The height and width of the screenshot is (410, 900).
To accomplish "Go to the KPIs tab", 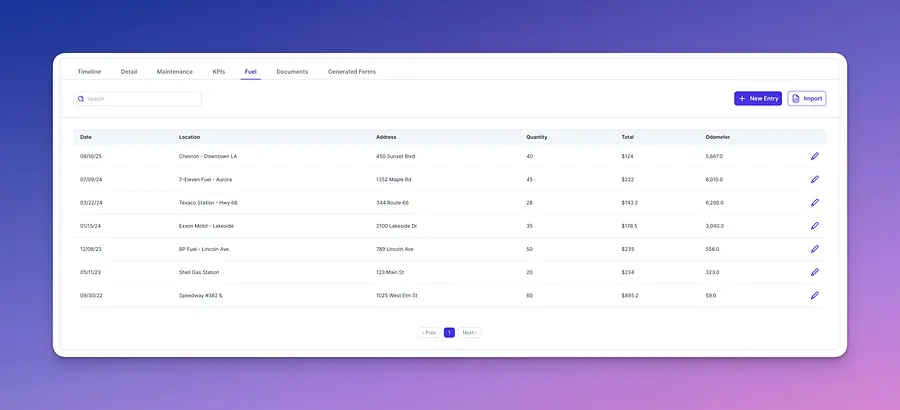I will pos(219,72).
